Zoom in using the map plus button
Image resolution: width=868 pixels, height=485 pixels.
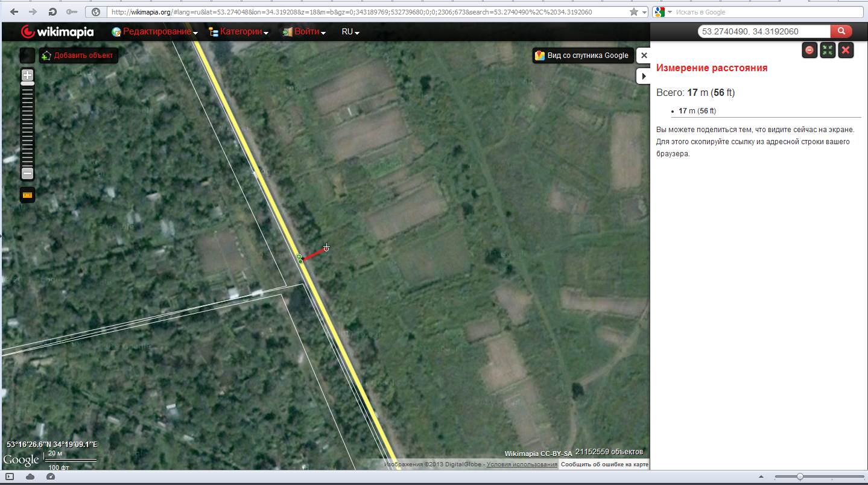27,75
